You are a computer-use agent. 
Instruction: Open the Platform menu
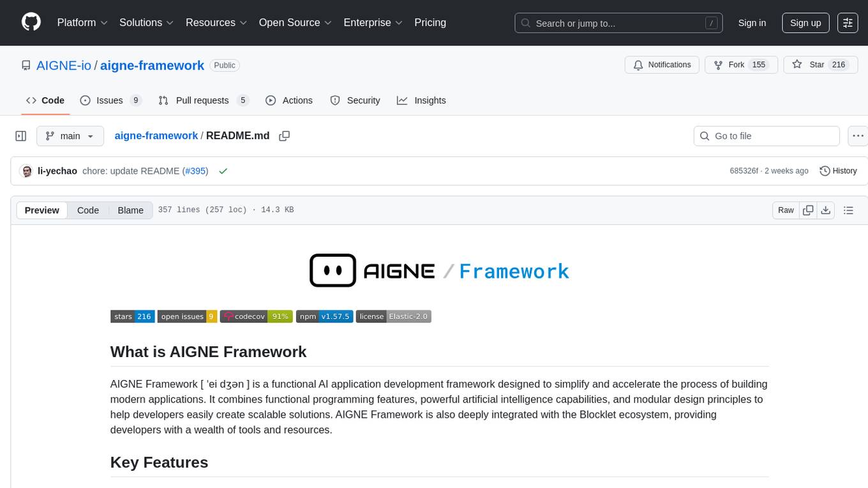point(82,22)
